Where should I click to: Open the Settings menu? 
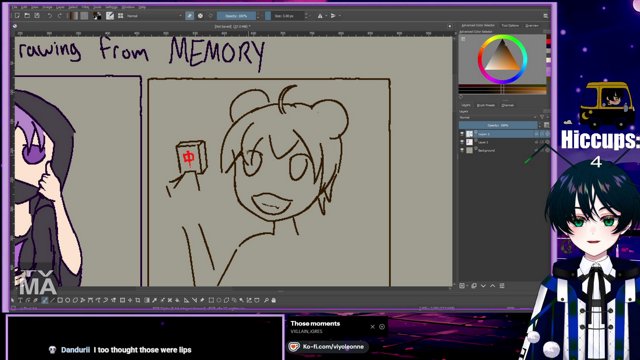tap(111, 7)
